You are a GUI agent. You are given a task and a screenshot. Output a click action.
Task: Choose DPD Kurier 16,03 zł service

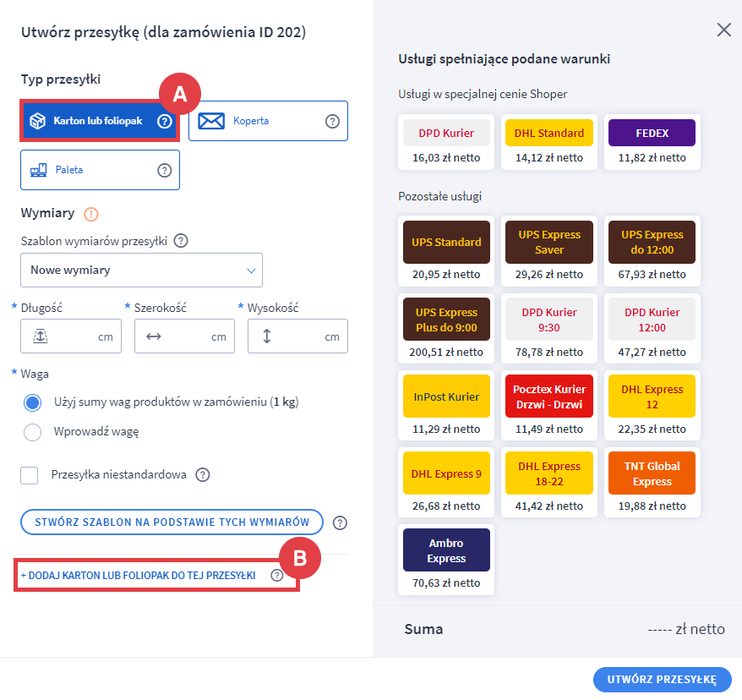coord(446,142)
